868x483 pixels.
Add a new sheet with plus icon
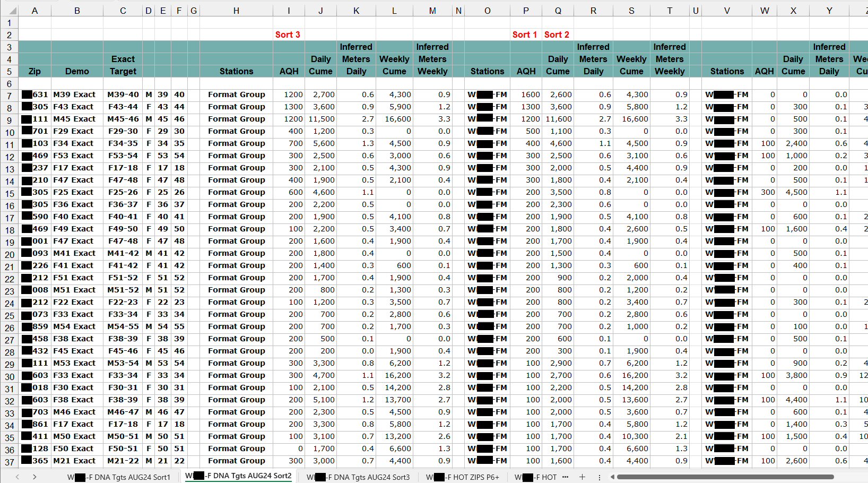tap(582, 477)
